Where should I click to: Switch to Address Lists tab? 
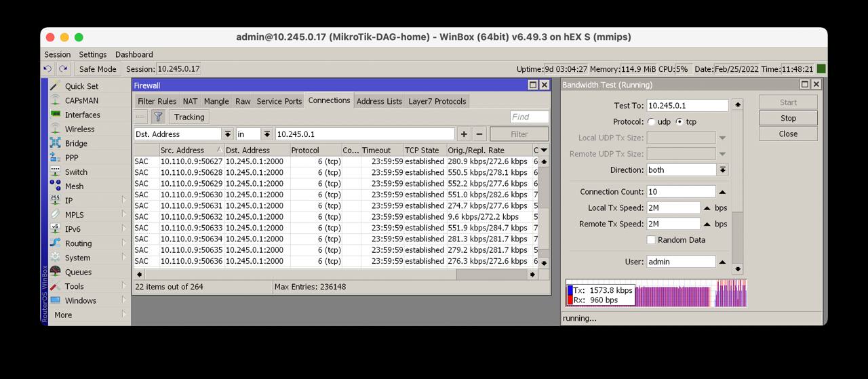click(x=379, y=101)
